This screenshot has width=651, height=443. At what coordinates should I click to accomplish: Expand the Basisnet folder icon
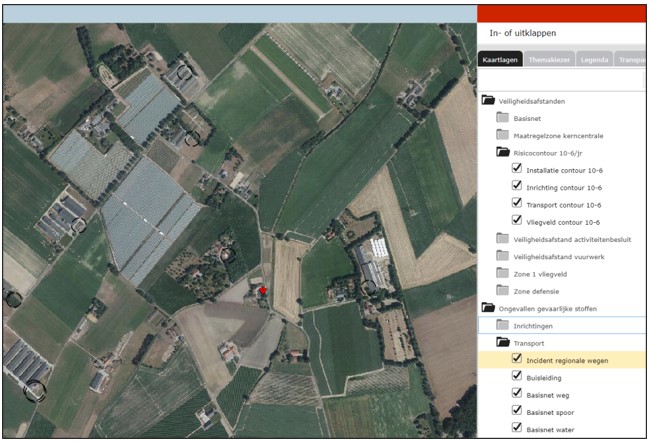[502, 117]
